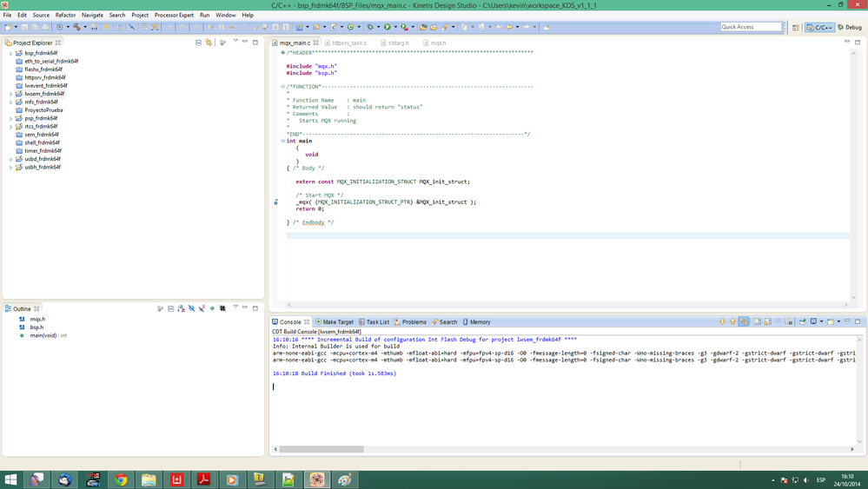This screenshot has height=489, width=868.
Task: Open Paint from taskbar
Action: coord(344,479)
